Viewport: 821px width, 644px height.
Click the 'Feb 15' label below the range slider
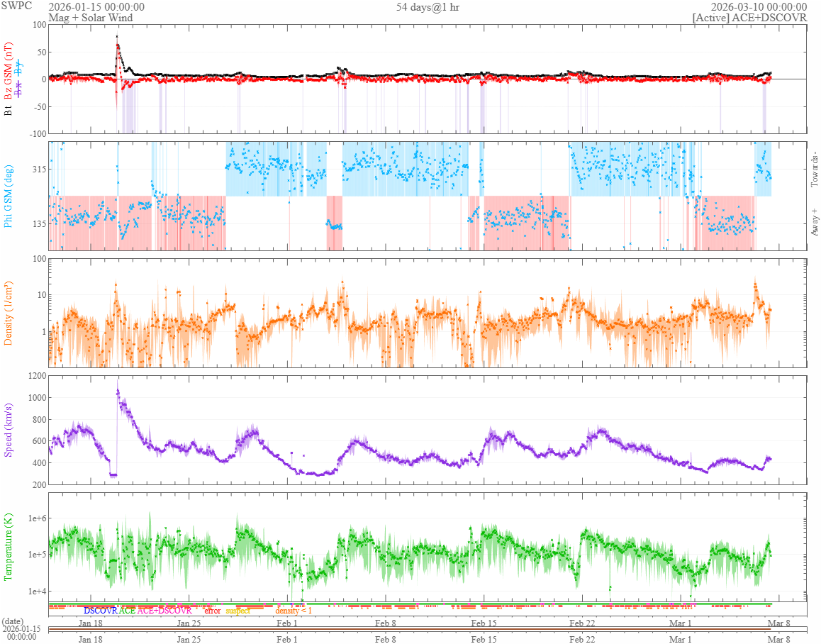point(484,639)
